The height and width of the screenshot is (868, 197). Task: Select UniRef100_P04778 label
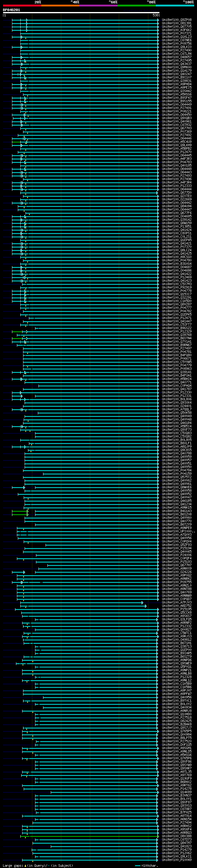pos(176,291)
